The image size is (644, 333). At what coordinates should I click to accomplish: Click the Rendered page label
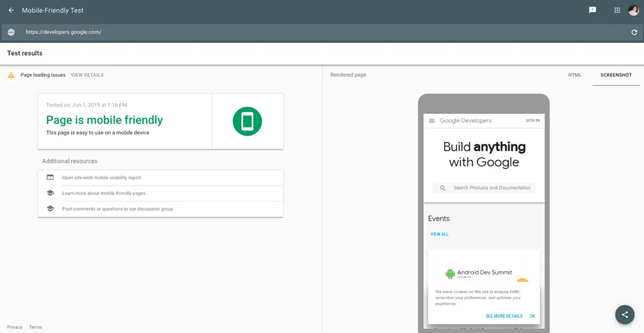(x=348, y=75)
